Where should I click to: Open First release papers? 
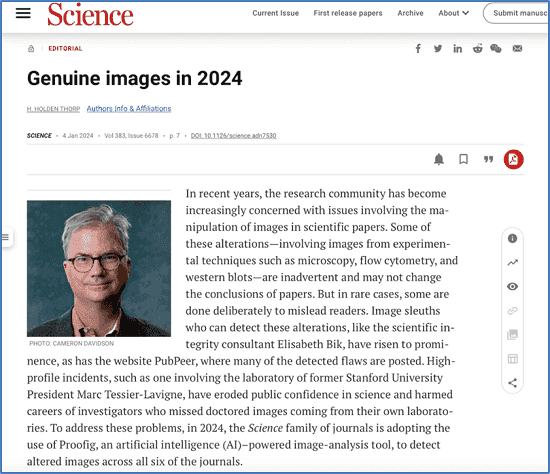[348, 13]
